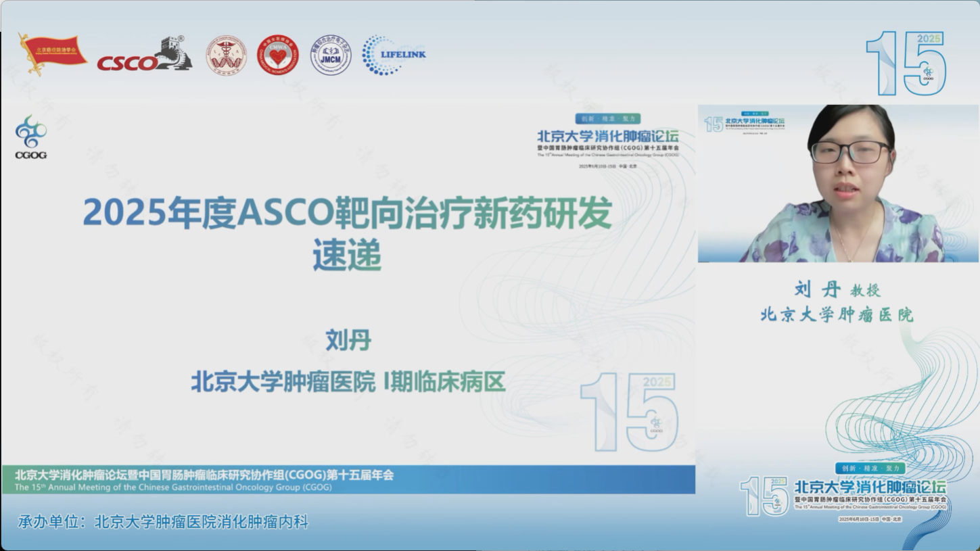Click the blue JMCM journal logo
The image size is (980, 551).
[331, 55]
